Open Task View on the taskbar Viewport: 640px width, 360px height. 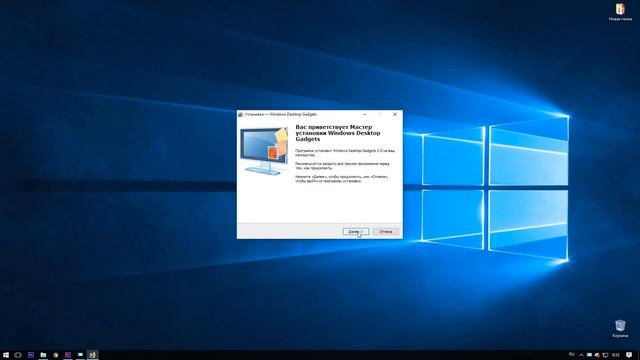click(x=18, y=355)
